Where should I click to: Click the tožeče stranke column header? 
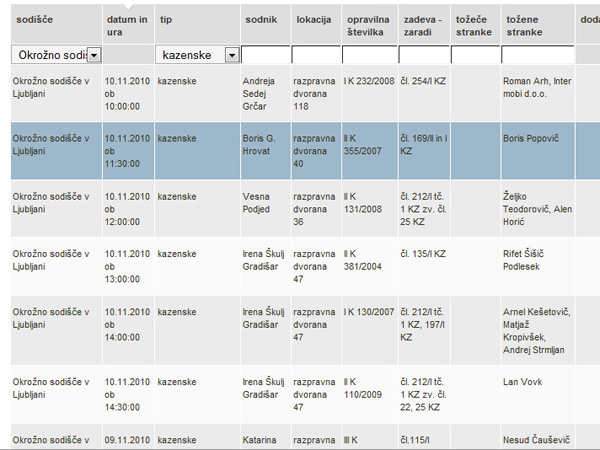coord(474,26)
